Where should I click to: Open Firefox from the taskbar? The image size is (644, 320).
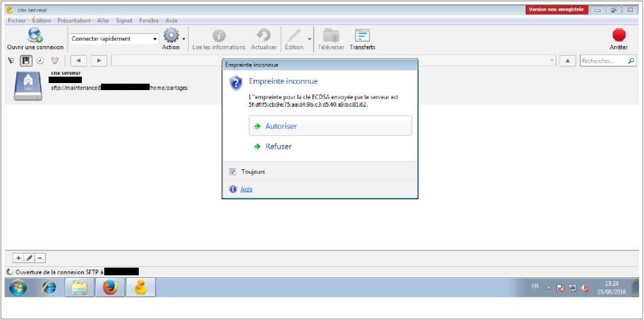click(x=110, y=288)
